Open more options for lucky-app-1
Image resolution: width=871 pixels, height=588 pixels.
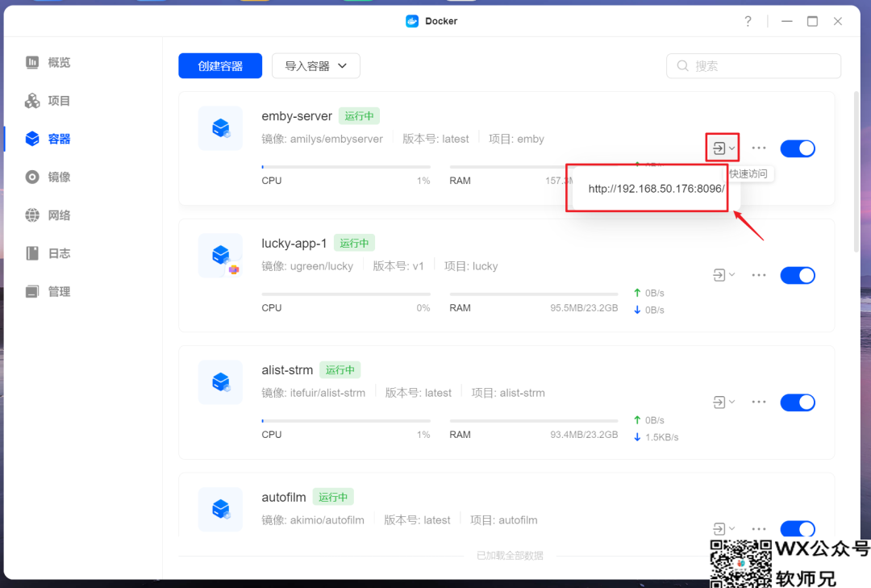(x=759, y=275)
